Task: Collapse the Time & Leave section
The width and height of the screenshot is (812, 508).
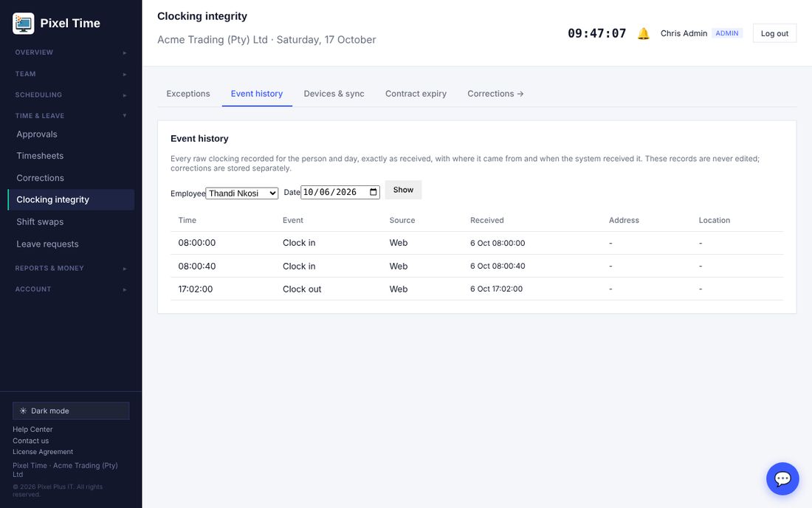Action: 71,115
